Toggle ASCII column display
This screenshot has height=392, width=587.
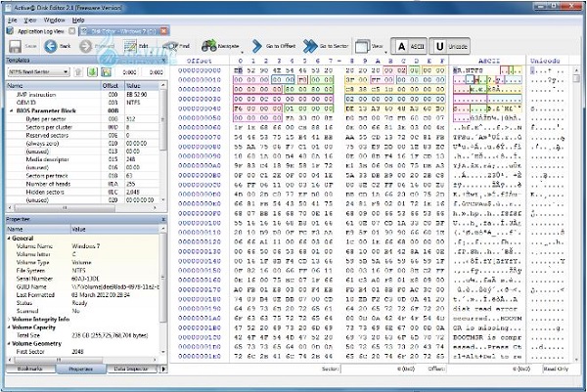pos(409,46)
